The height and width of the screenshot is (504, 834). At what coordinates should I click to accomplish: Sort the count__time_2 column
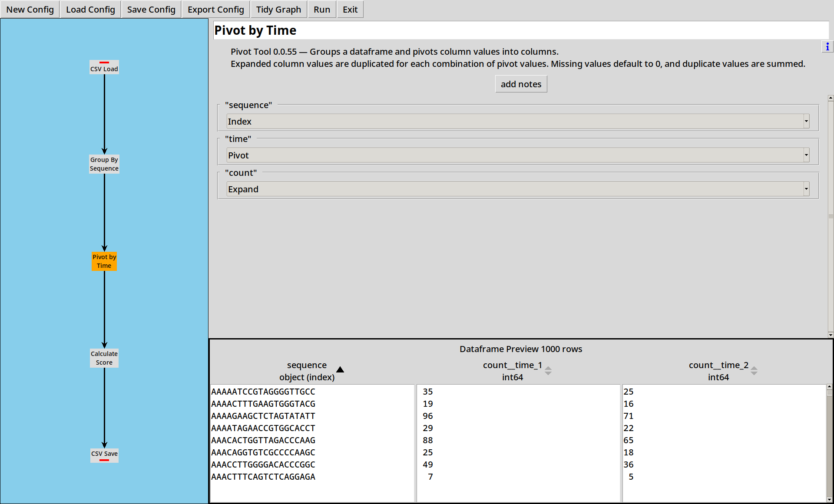(754, 371)
